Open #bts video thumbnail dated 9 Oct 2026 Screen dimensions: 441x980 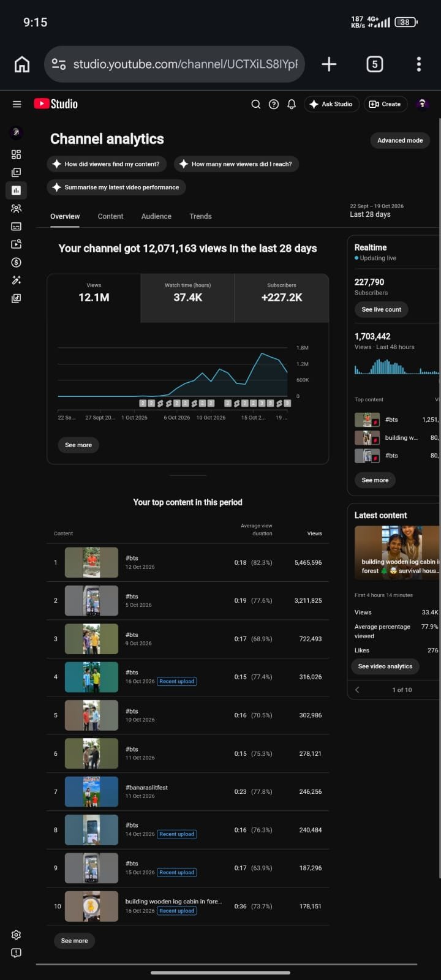coord(91,639)
